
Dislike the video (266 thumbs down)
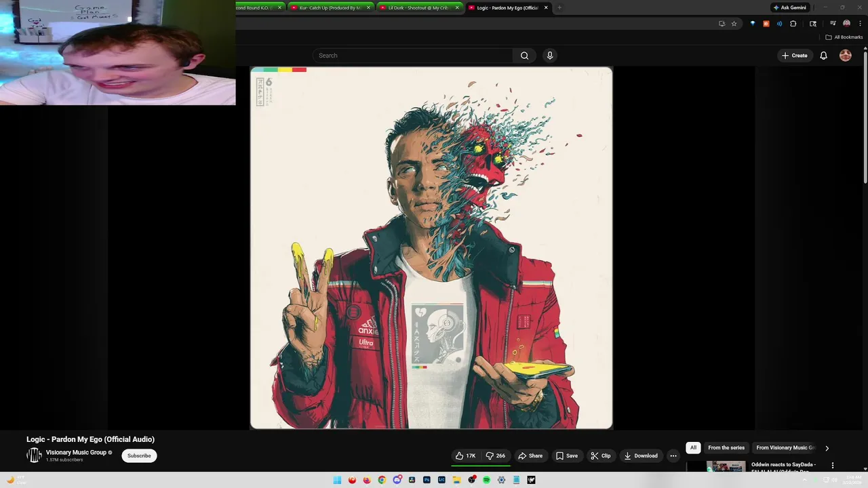click(496, 455)
